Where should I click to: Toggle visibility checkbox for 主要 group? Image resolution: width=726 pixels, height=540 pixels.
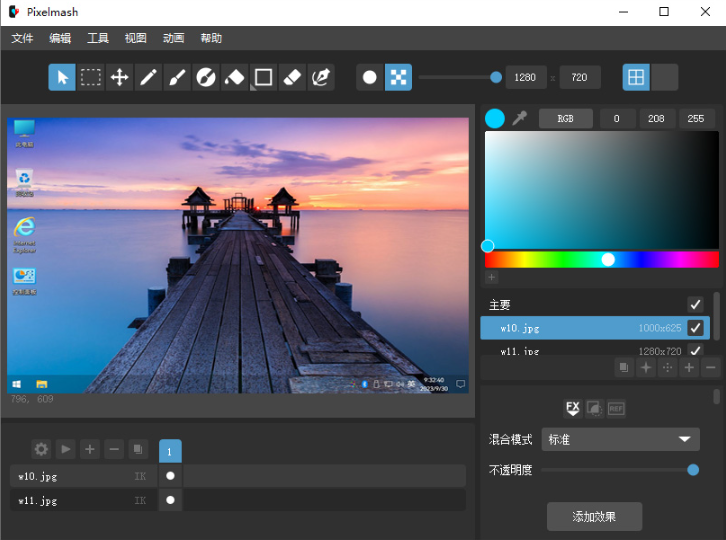tap(695, 304)
